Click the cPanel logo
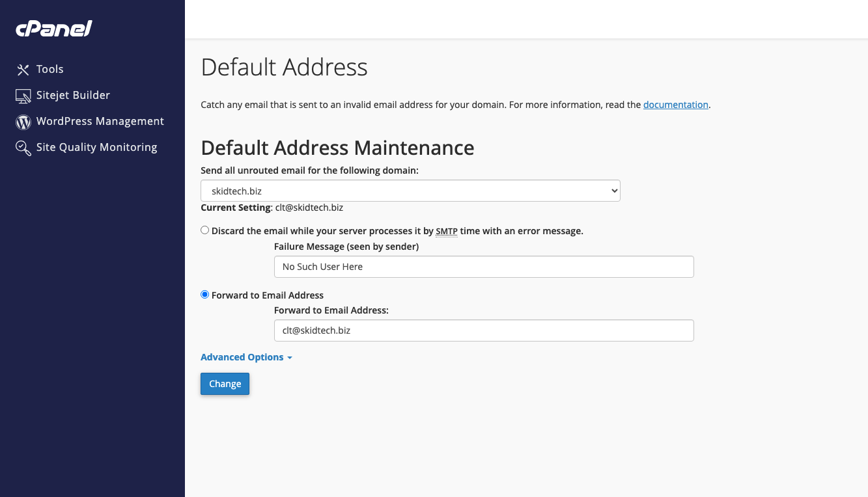This screenshot has height=497, width=868. (x=54, y=29)
